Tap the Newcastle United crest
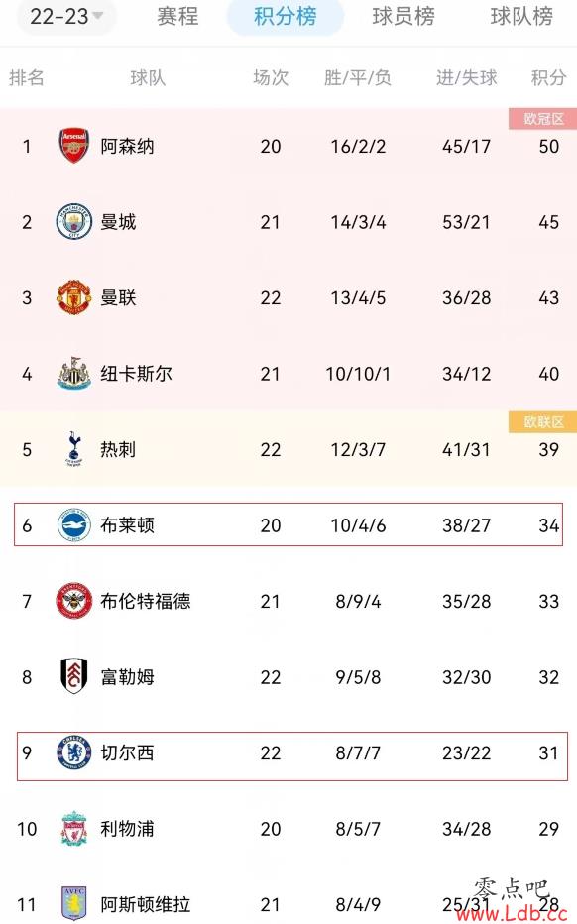Viewport: 577px width, 924px height. (73, 373)
